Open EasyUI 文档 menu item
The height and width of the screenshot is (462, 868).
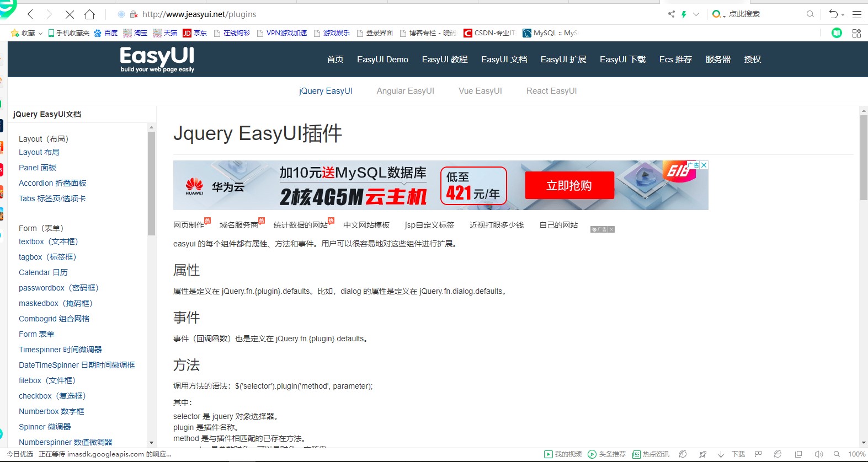tap(504, 60)
